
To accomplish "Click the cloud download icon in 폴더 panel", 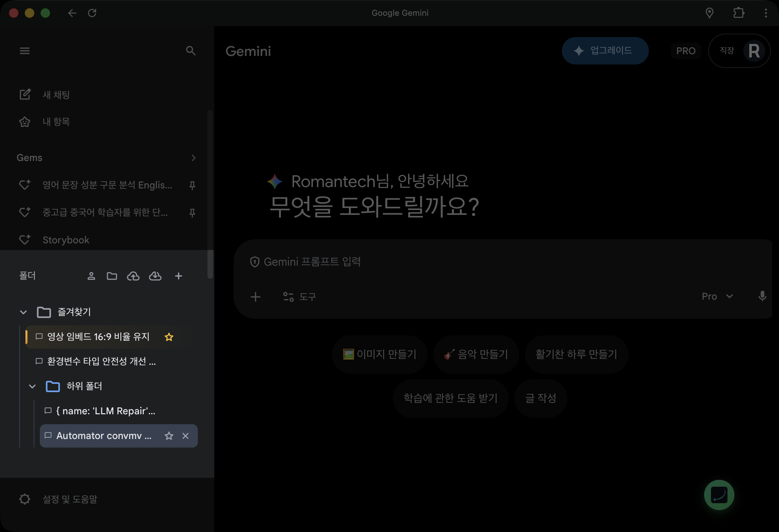I will (155, 276).
